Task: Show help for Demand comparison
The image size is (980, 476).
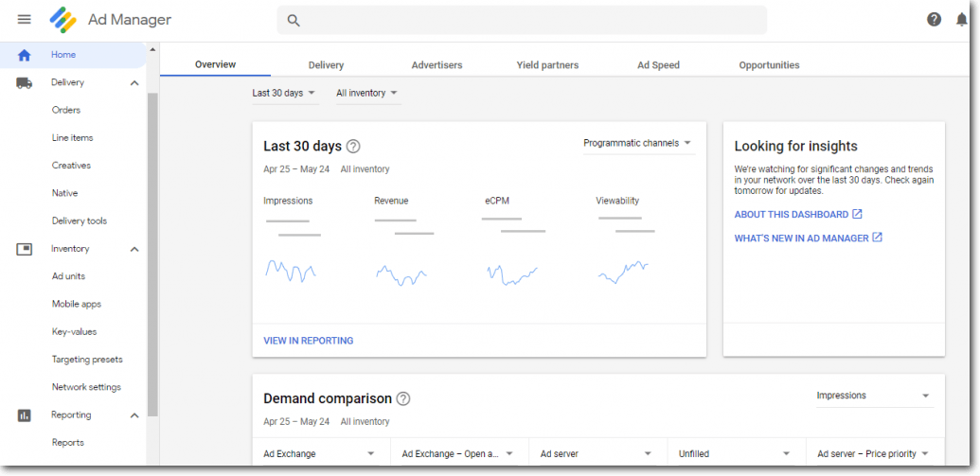Action: point(403,399)
